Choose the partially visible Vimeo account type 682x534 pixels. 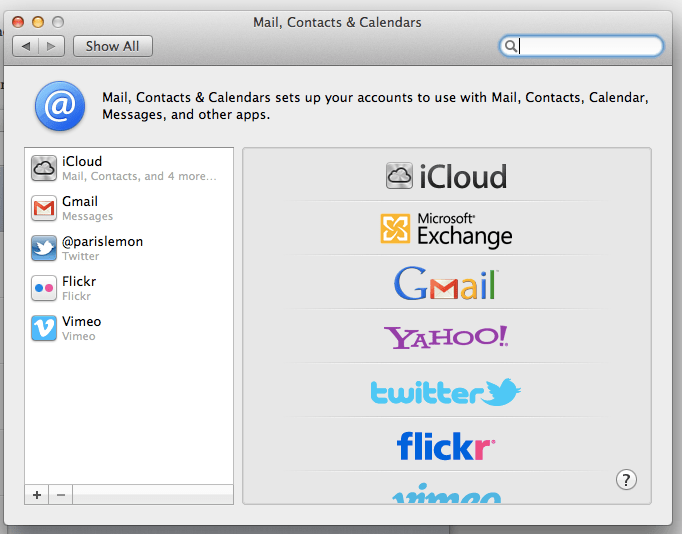point(446,493)
